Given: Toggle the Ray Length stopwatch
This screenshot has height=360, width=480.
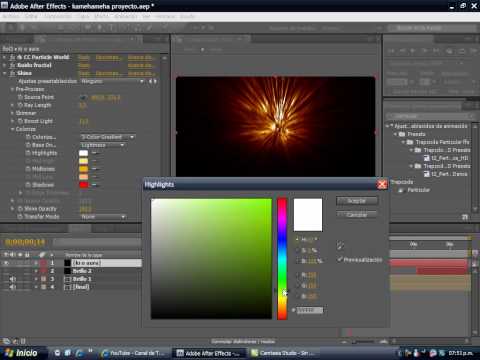Looking at the screenshot, I should pyautogui.click(x=20, y=105).
